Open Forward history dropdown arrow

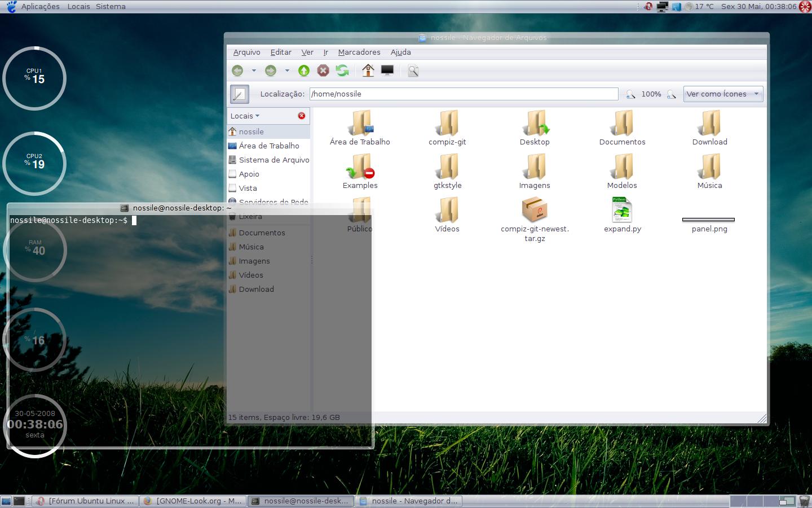287,71
